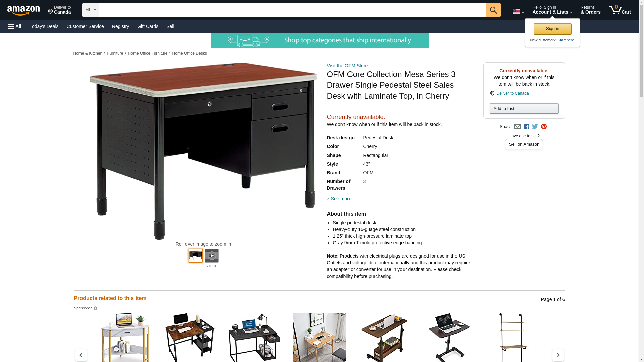The image size is (644, 362).
Task: Share the product on Facebook
Action: 526,127
